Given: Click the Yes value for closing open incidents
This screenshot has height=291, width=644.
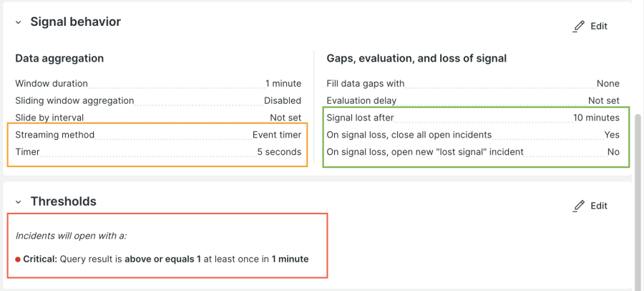Looking at the screenshot, I should (x=612, y=135).
